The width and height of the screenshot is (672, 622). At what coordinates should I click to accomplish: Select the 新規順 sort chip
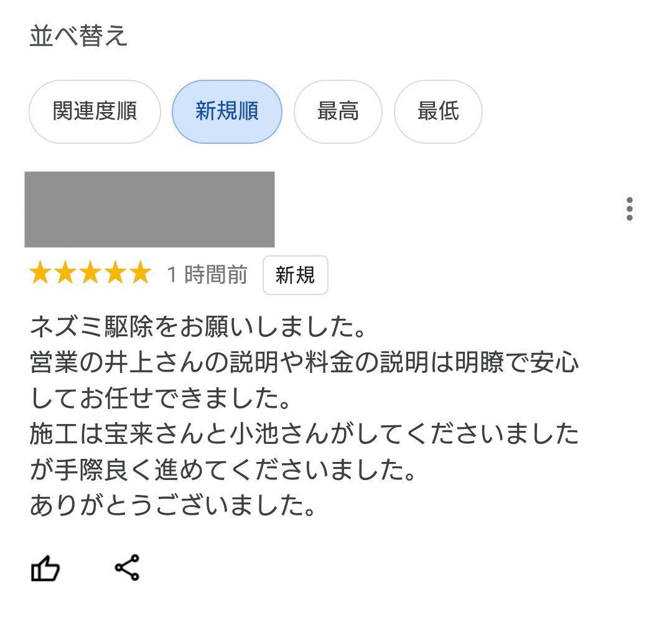pos(226,112)
